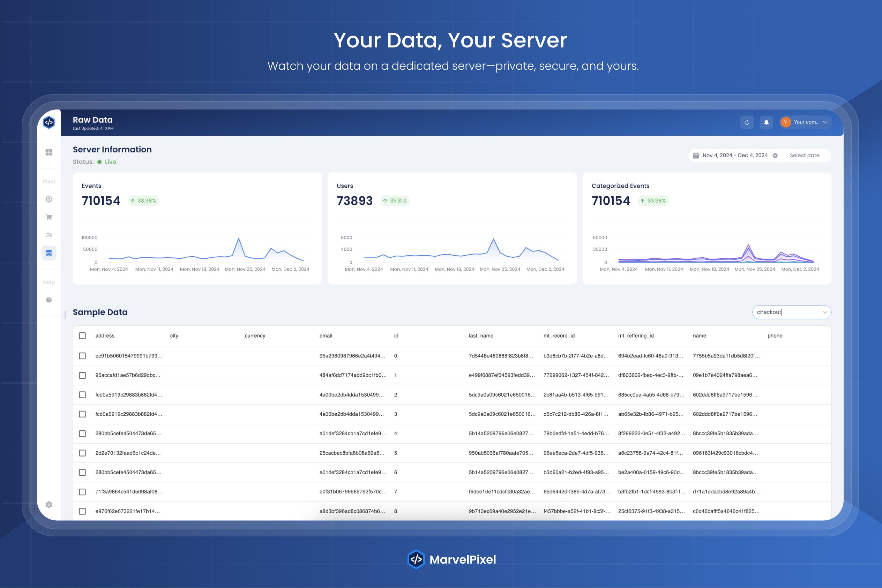This screenshot has width=882, height=588.
Task: Click the Nov 4, 2024 - Dec 4, 2024 range
Action: coord(734,155)
